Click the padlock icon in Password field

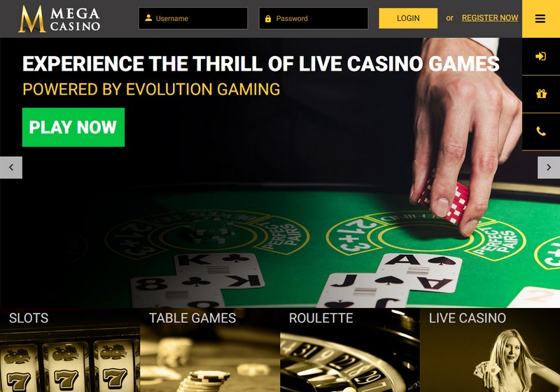click(x=268, y=18)
